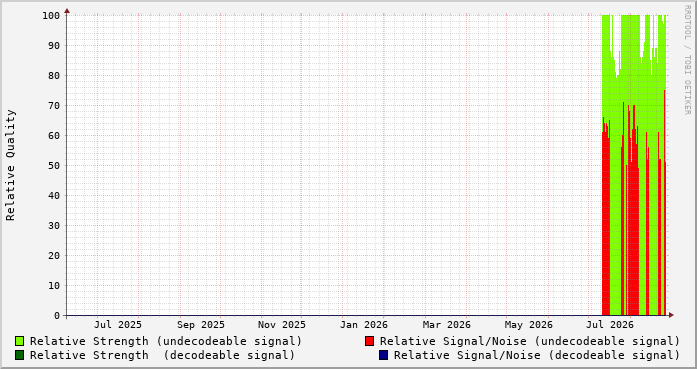697x369 pixels.
Task: Click the 100 value on the y-axis
Action: tap(51, 16)
